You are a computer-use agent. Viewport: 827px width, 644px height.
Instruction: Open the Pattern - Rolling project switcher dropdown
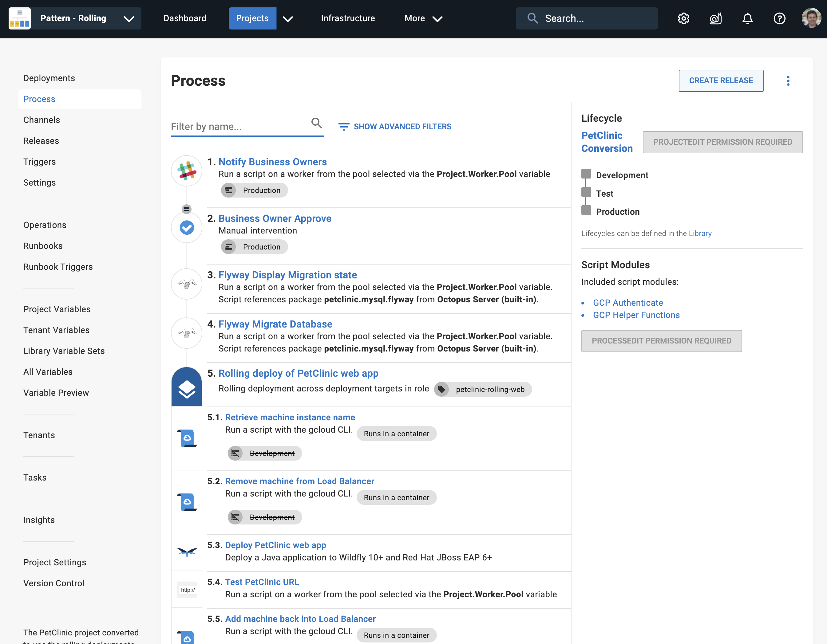point(129,18)
